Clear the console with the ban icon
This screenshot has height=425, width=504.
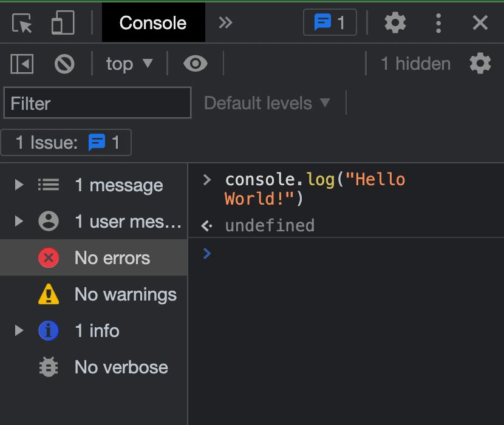(64, 64)
